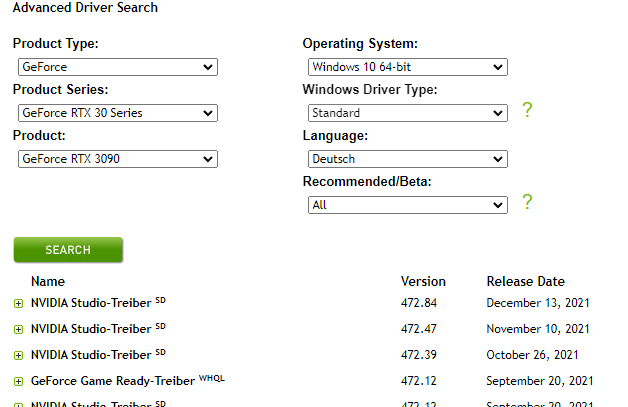This screenshot has width=628, height=407.
Task: Open help icon next to Recommended/Beta
Action: pyautogui.click(x=527, y=202)
